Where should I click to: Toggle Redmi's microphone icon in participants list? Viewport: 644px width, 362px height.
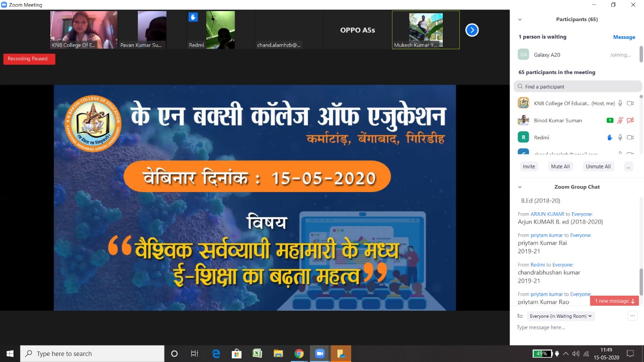coord(620,137)
